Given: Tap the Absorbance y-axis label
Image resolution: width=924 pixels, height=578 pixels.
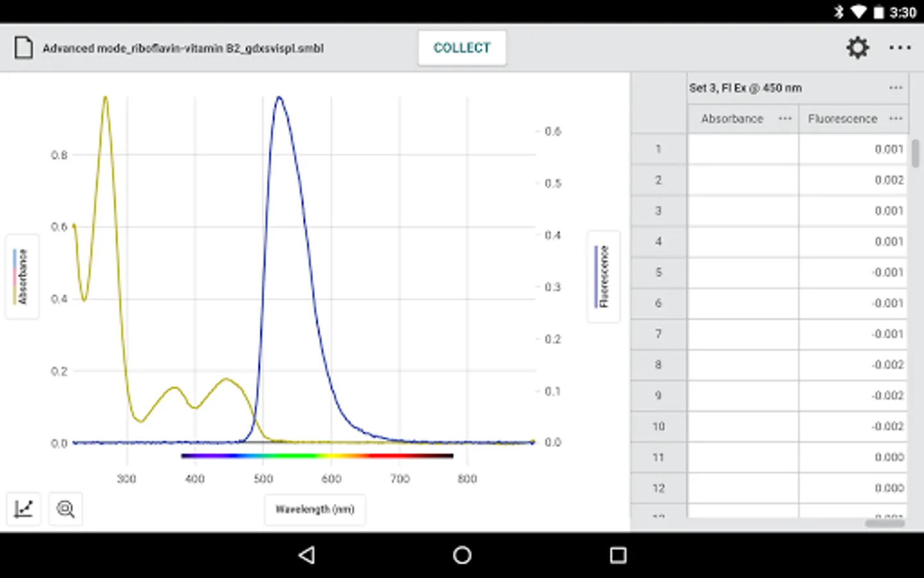Looking at the screenshot, I should coord(22,277).
